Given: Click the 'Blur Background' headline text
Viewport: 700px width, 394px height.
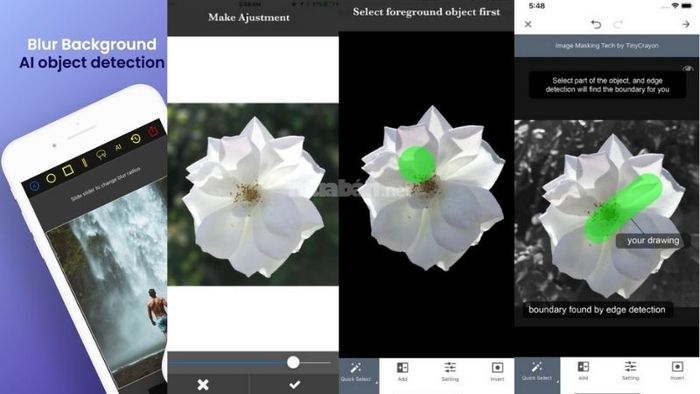Looking at the screenshot, I should click(92, 44).
